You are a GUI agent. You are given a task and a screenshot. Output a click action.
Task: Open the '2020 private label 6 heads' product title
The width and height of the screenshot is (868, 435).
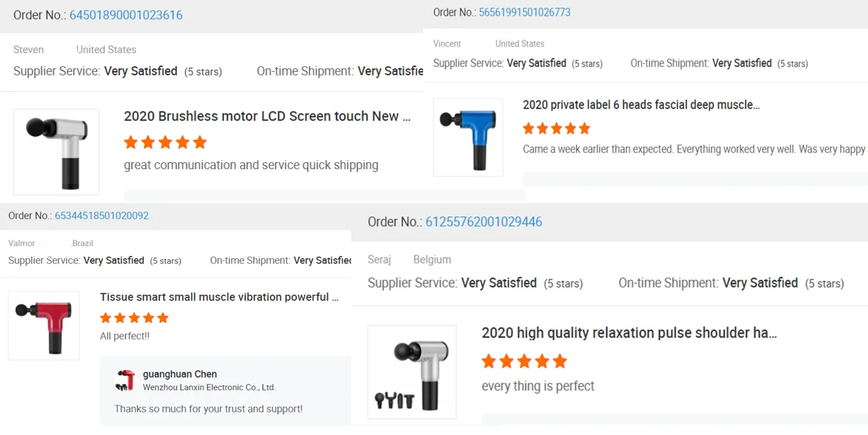641,105
